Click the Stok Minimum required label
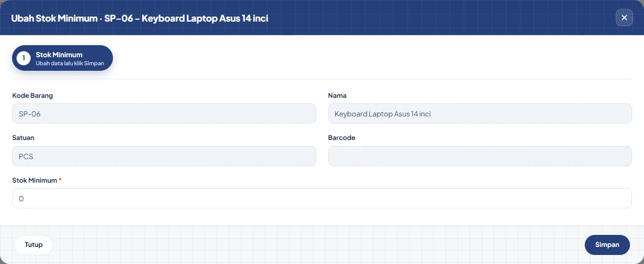Screen dimensions: 644x264 37,180
